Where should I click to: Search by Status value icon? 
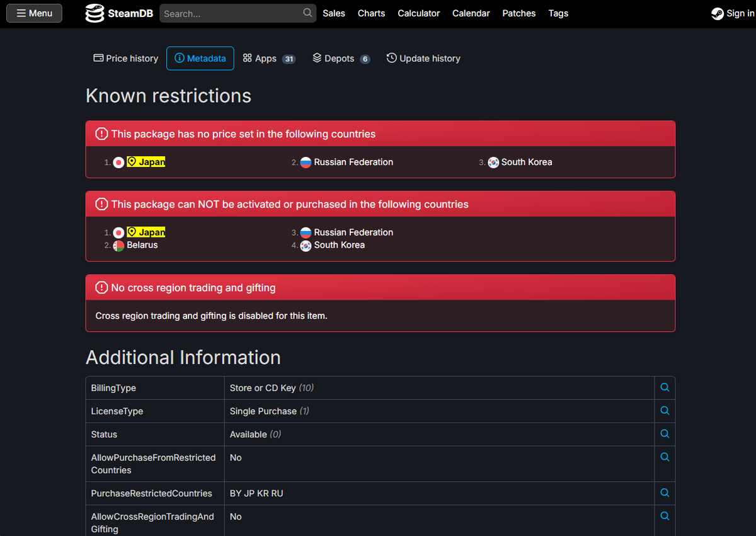(665, 434)
